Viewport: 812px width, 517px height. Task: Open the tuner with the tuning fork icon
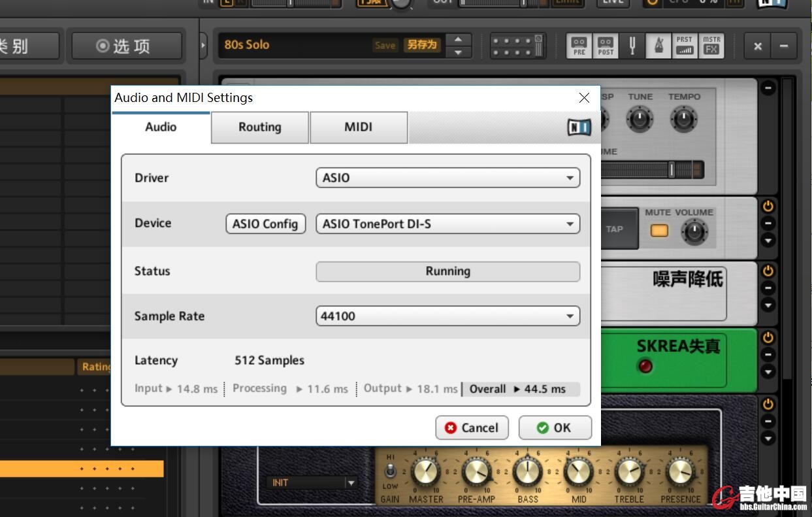pos(632,46)
